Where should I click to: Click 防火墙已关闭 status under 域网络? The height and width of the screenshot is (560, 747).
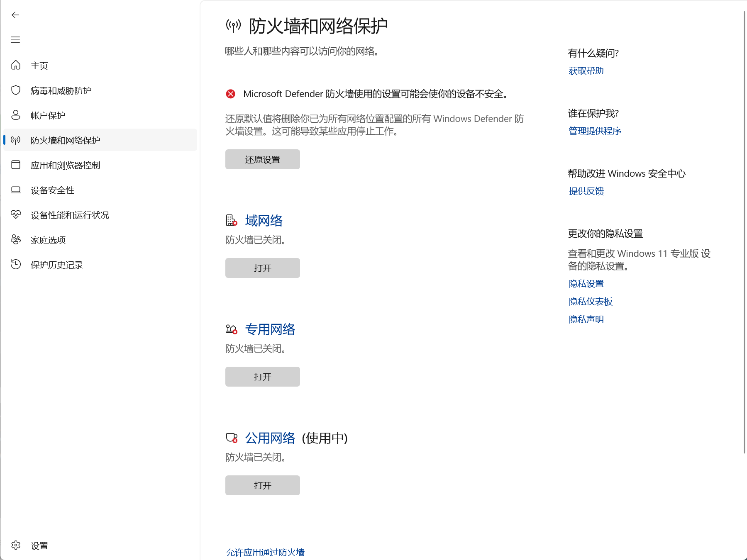click(x=256, y=240)
